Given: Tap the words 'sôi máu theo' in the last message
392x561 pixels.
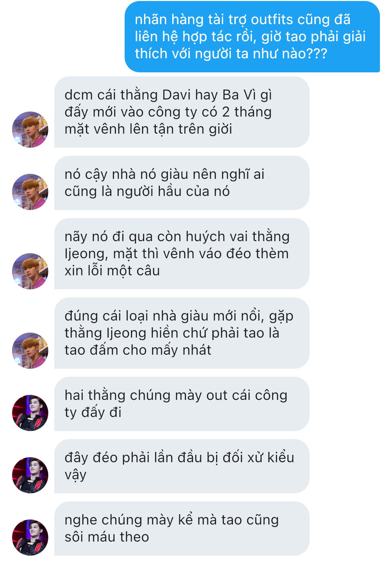Looking at the screenshot, I should (x=107, y=537).
